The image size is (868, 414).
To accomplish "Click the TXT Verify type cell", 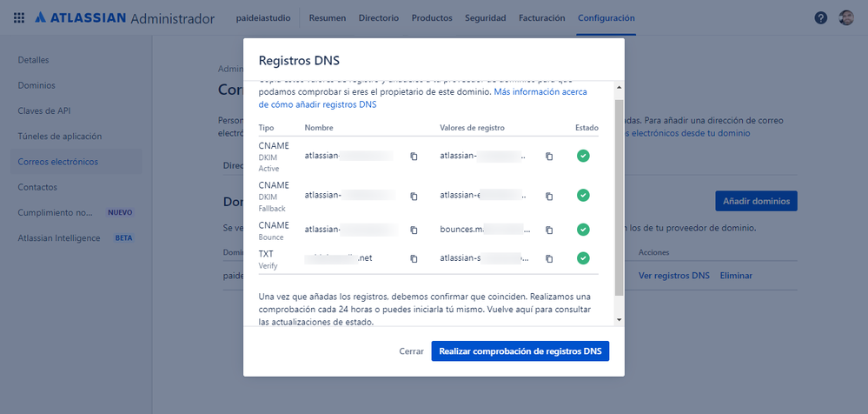I will coord(269,259).
